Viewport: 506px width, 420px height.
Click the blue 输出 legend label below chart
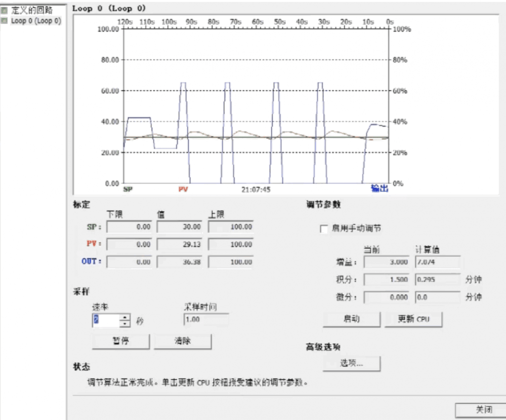pos(379,189)
